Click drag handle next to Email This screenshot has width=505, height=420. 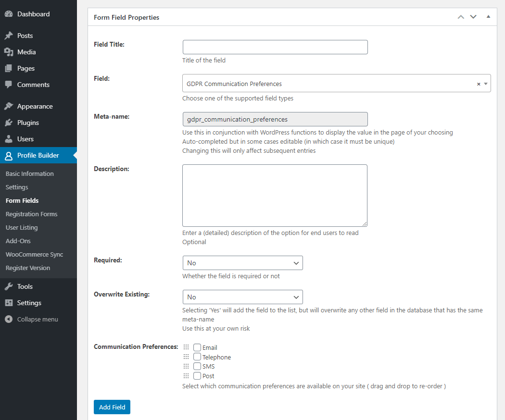click(186, 347)
